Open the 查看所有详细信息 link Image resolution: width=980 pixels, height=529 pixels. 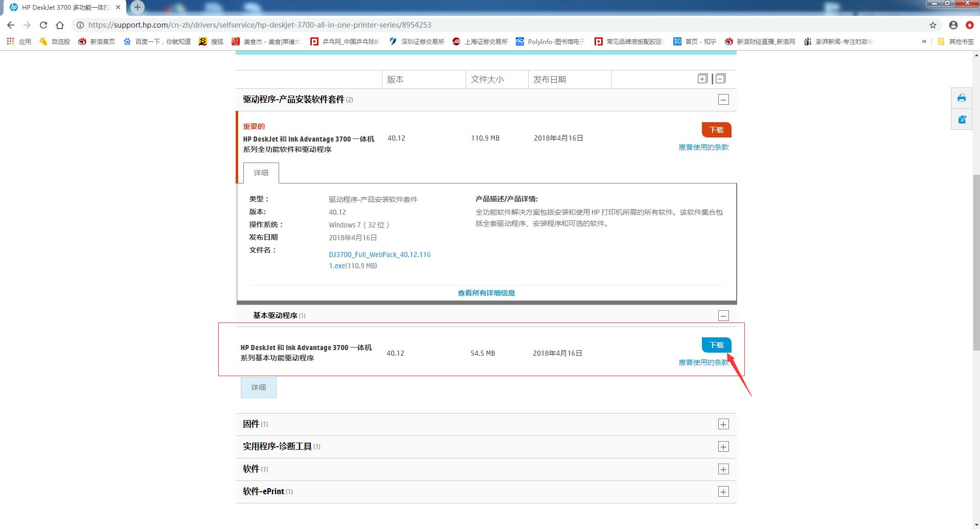pyautogui.click(x=486, y=292)
